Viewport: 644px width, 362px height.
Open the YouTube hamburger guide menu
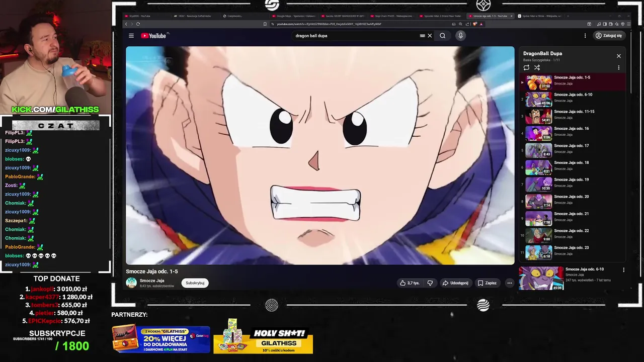click(131, 36)
